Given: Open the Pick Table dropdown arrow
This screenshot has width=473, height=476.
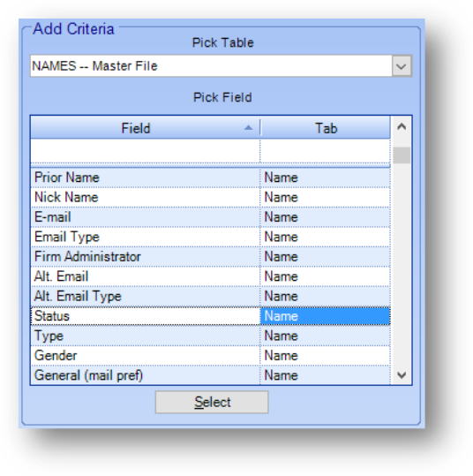Looking at the screenshot, I should [402, 66].
